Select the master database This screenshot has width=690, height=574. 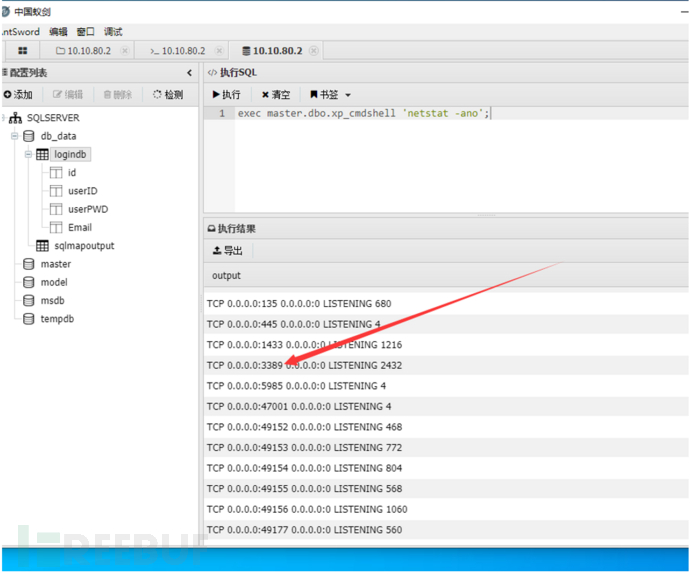56,264
